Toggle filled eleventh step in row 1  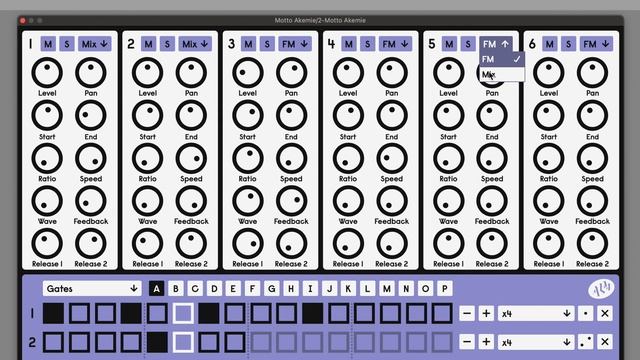pyautogui.click(x=313, y=313)
